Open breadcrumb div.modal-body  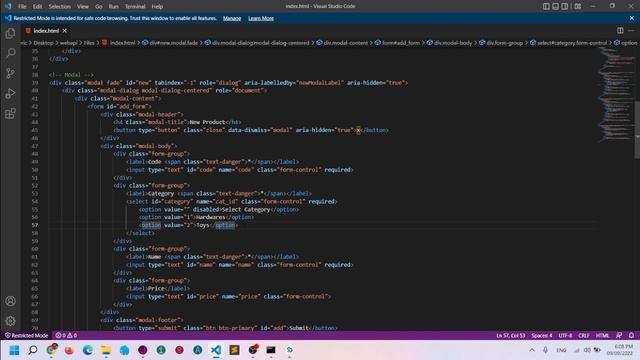point(449,43)
